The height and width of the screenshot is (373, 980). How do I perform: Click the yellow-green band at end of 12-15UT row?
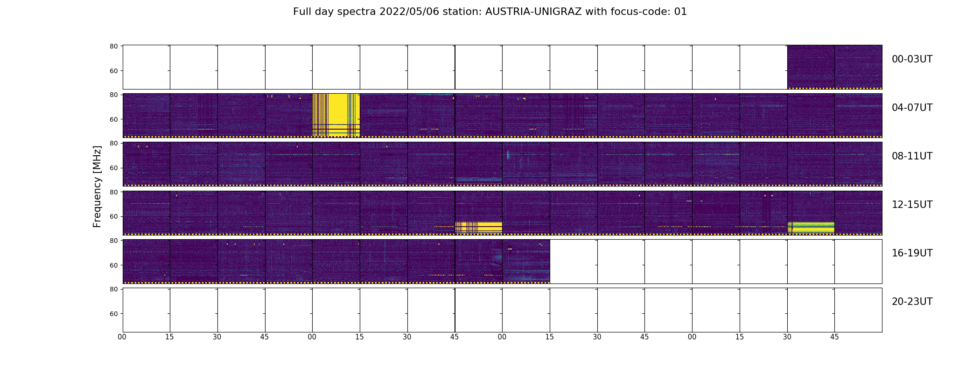[811, 227]
